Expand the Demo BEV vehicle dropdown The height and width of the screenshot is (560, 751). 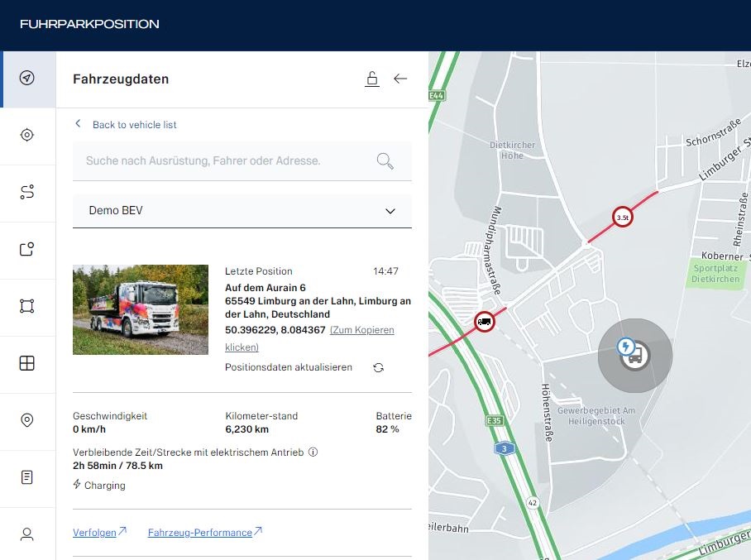coord(242,211)
